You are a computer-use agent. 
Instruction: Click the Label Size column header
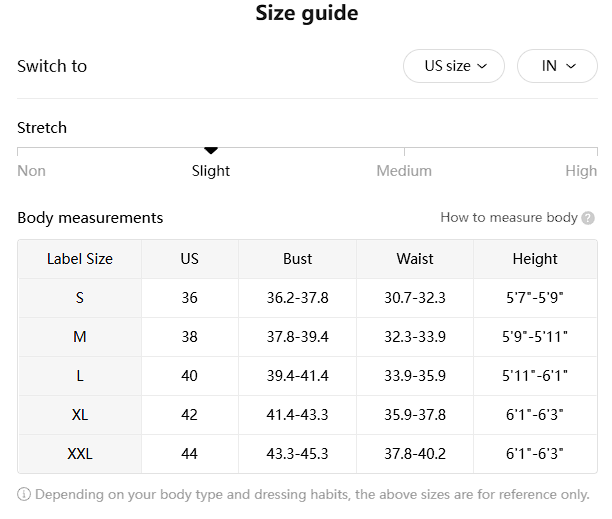point(80,259)
